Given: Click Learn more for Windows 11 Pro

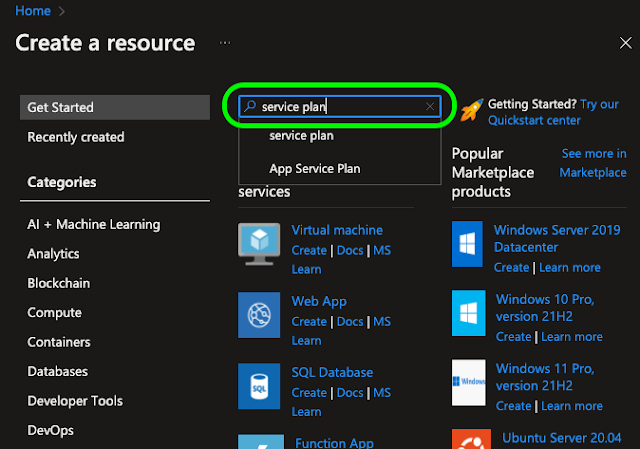Looking at the screenshot, I should pos(572,406).
